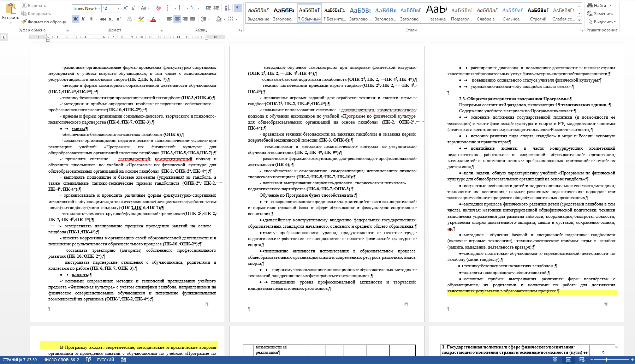Image resolution: width=635 pixels, height=364 pixels.
Task: Click the Copy (Копировать) button
Action: [36, 14]
